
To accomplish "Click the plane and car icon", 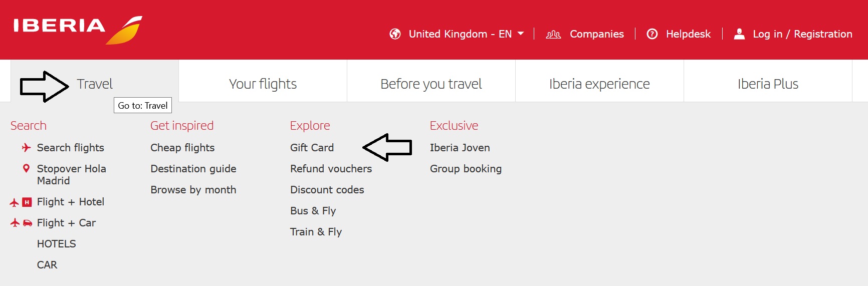I will coord(21,223).
